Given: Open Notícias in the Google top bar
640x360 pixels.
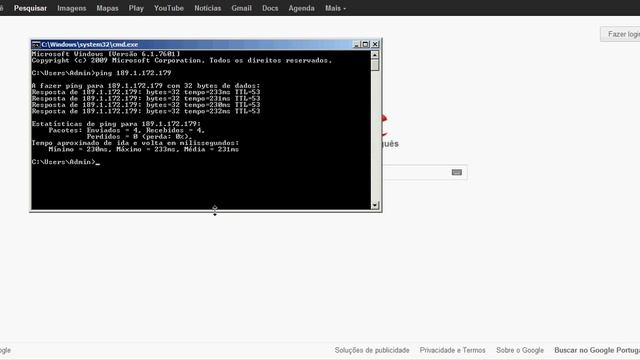Looking at the screenshot, I should pos(207,8).
